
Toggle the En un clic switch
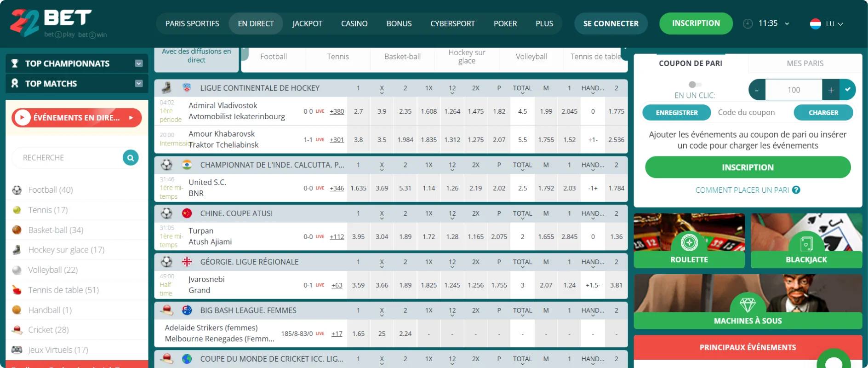pos(695,84)
